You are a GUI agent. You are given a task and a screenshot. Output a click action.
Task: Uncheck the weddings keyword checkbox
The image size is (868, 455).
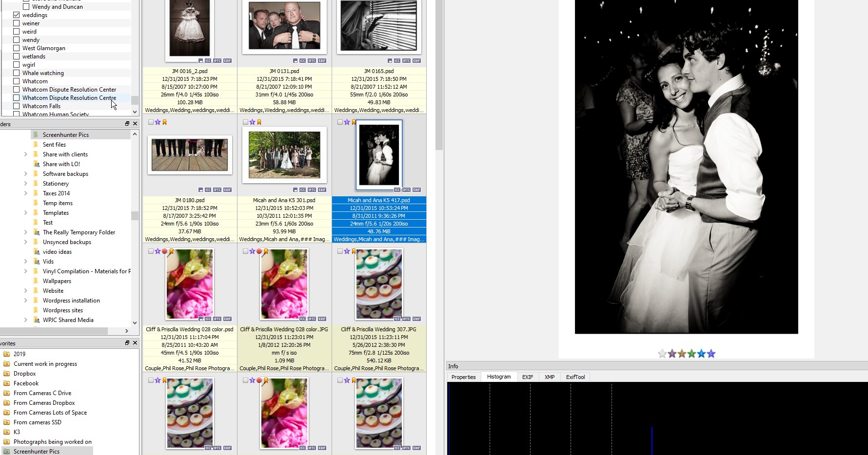click(x=17, y=15)
